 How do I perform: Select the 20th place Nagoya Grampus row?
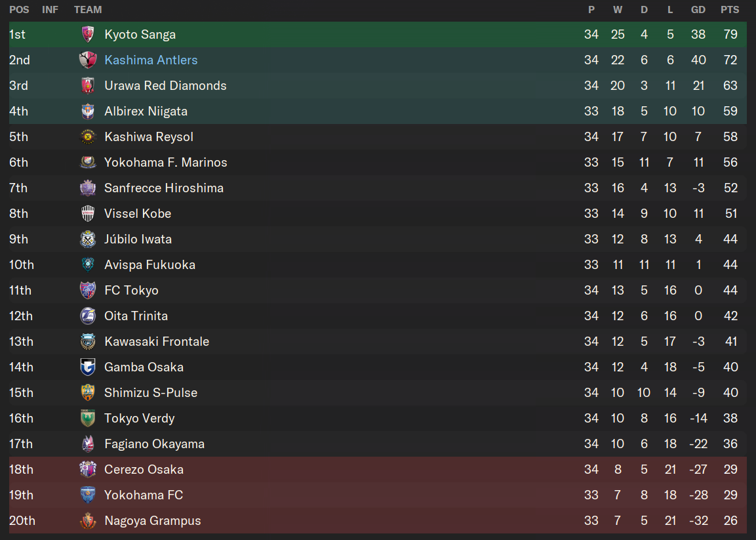[378, 521]
